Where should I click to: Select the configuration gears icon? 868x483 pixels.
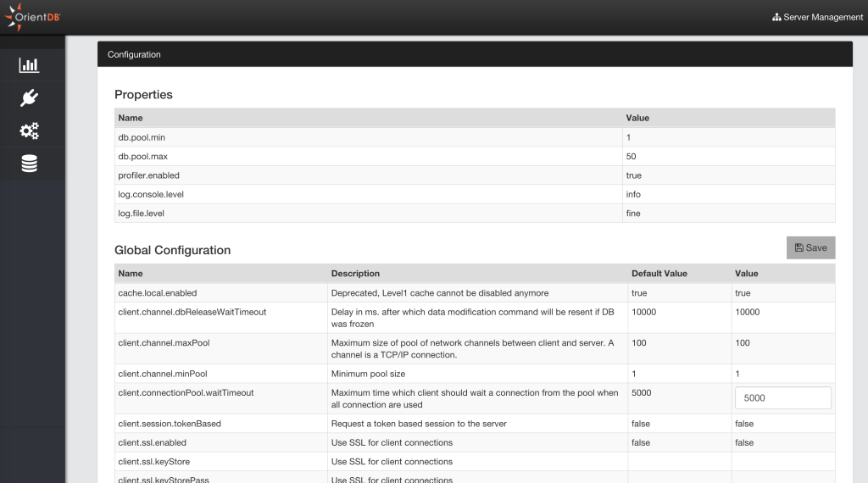click(30, 130)
